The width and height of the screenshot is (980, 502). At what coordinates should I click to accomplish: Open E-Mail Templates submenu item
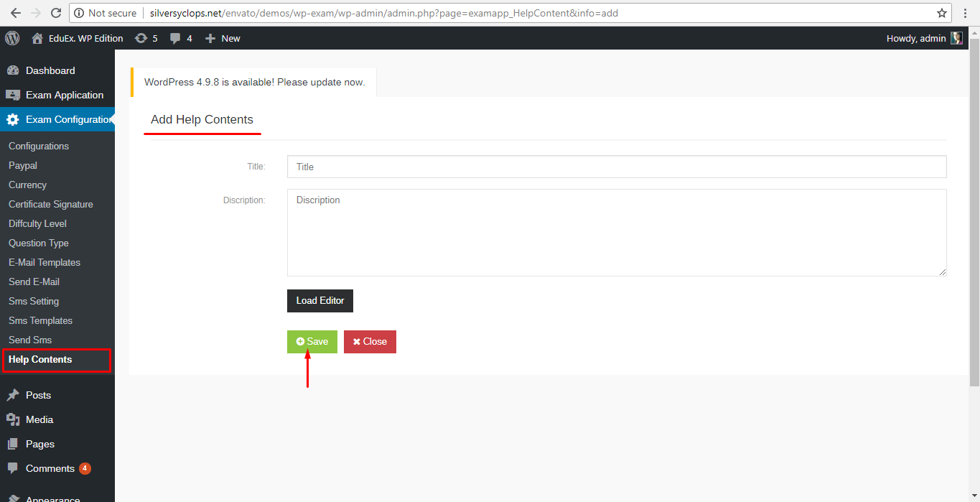[x=45, y=262]
